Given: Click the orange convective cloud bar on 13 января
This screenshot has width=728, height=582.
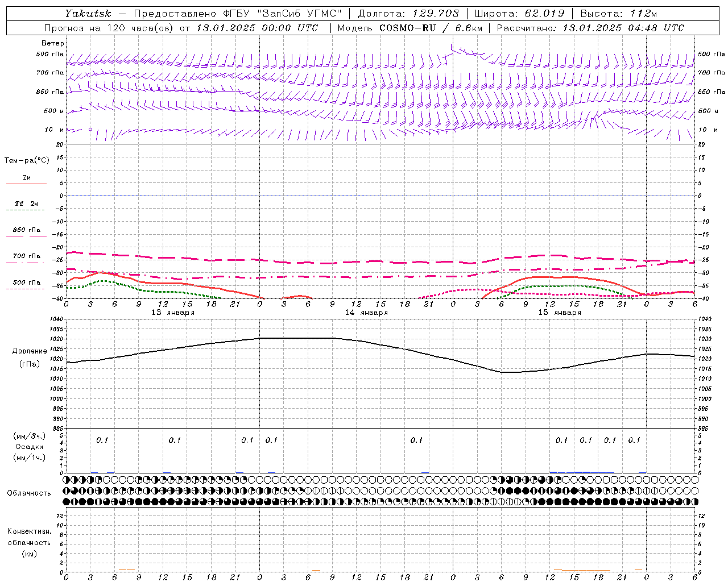Looking at the screenshot, I should pyautogui.click(x=126, y=570).
